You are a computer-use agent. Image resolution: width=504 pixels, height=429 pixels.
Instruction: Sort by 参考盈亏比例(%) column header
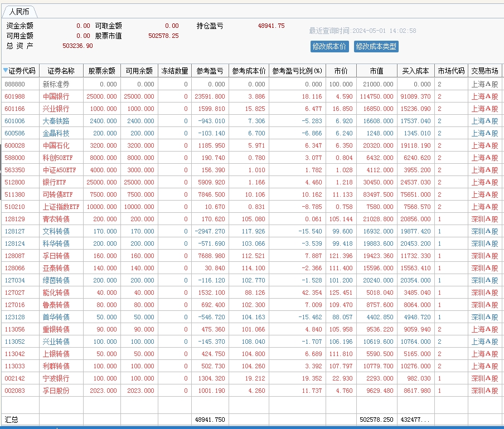pyautogui.click(x=297, y=71)
